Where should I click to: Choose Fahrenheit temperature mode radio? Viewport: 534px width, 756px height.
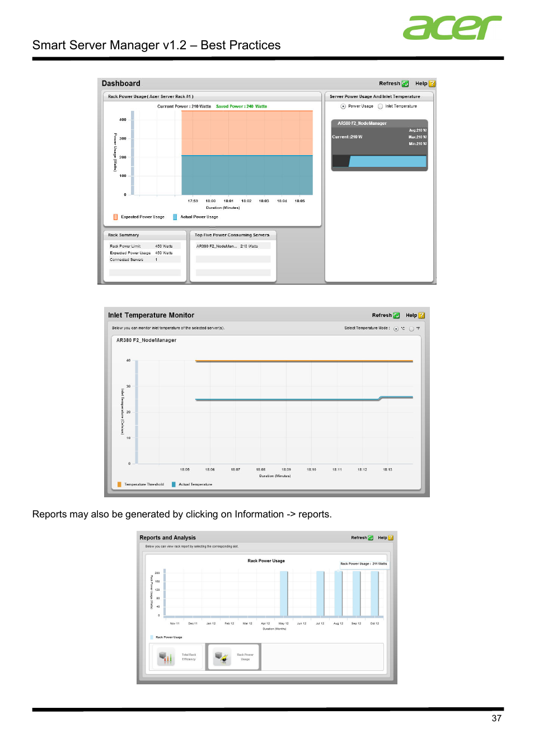click(411, 329)
